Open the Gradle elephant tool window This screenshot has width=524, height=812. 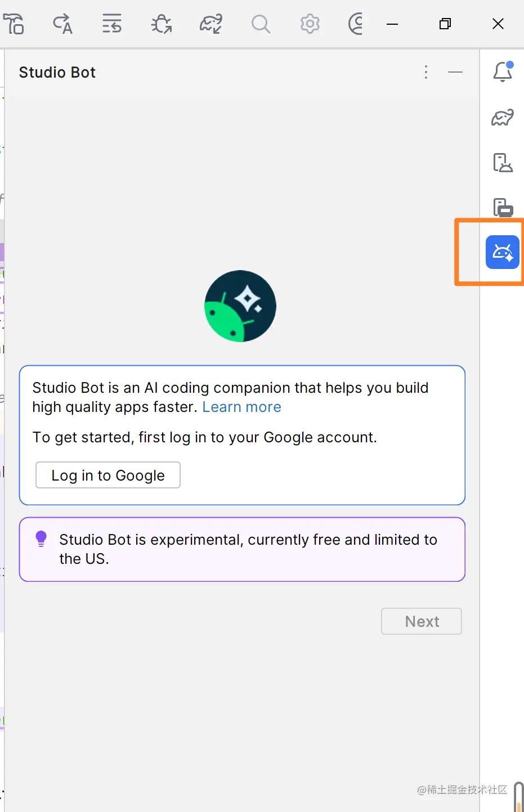tap(503, 118)
